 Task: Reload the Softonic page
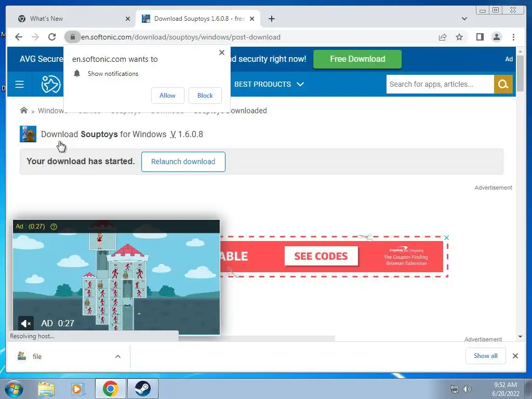52,37
